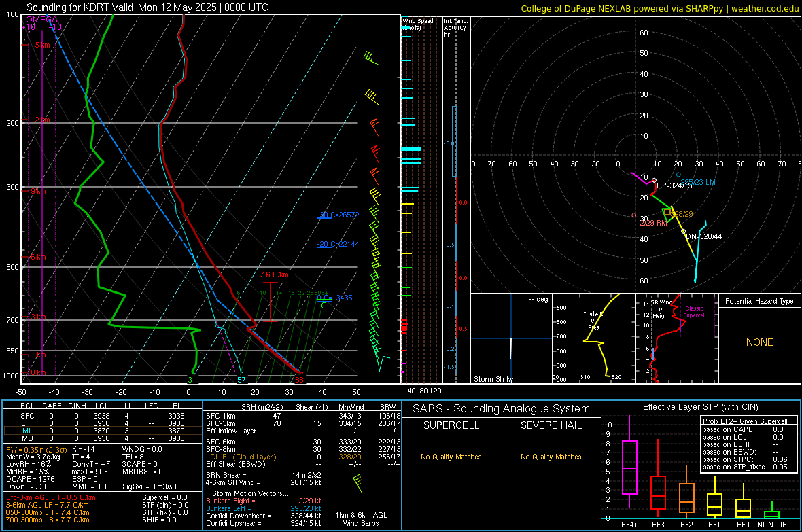Click the KDRT sounding title text

(147, 7)
